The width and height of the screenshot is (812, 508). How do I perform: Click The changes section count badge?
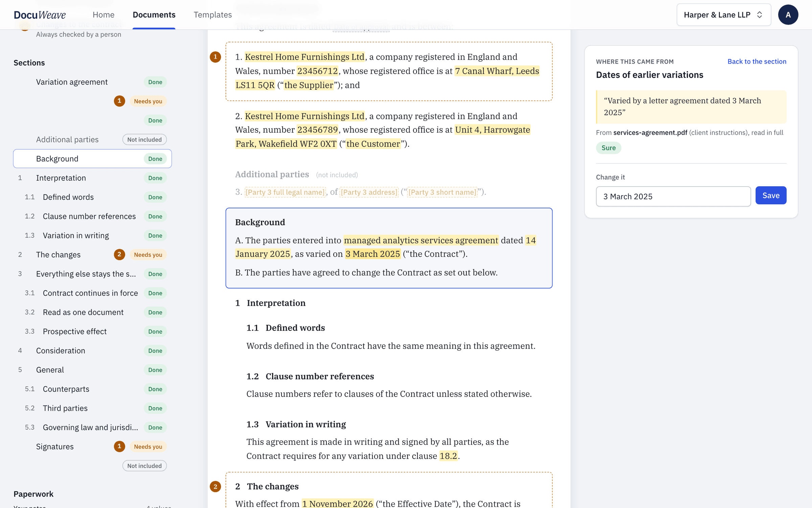119,254
